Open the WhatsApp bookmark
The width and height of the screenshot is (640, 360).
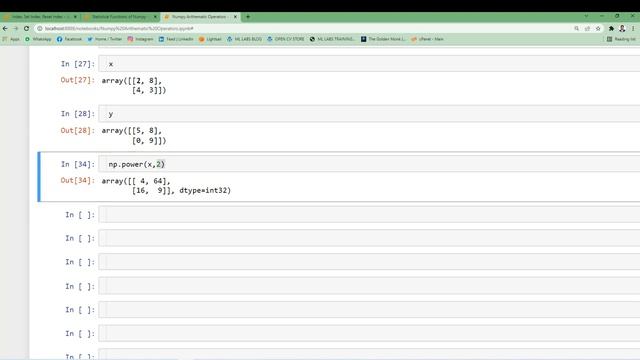pyautogui.click(x=38, y=39)
